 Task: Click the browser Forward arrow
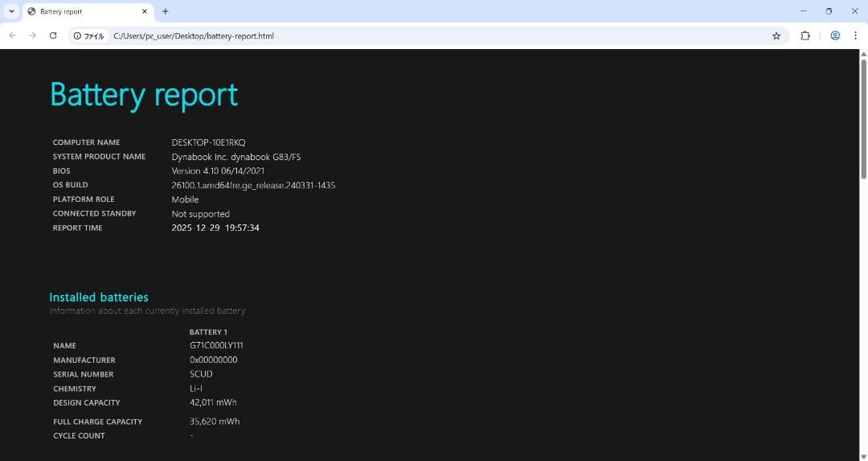(33, 35)
